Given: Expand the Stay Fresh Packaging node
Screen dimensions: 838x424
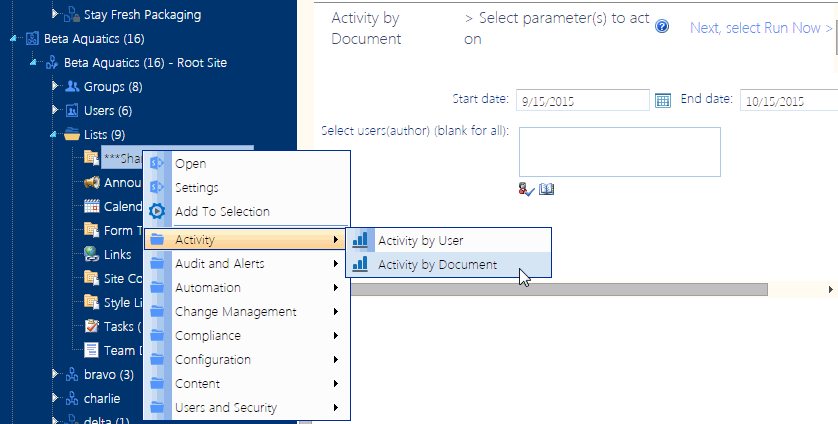Looking at the screenshot, I should [55, 13].
